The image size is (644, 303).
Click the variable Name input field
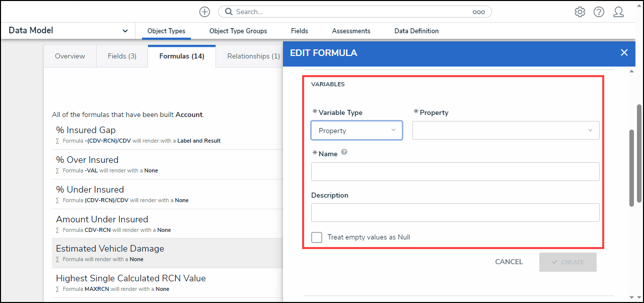coord(455,171)
